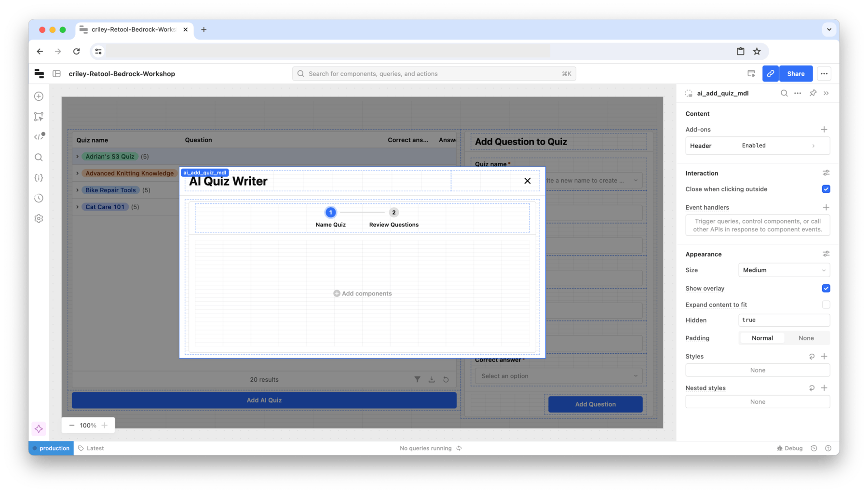Viewport: 868px width, 493px height.
Task: Toggle the left panel layout icon
Action: [x=57, y=74]
